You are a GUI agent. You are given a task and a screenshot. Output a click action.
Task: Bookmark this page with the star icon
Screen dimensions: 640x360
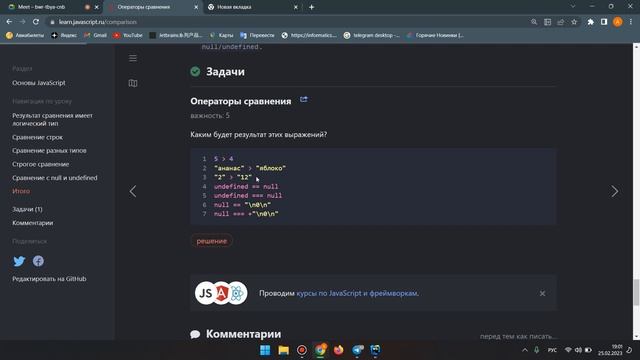tap(574, 22)
